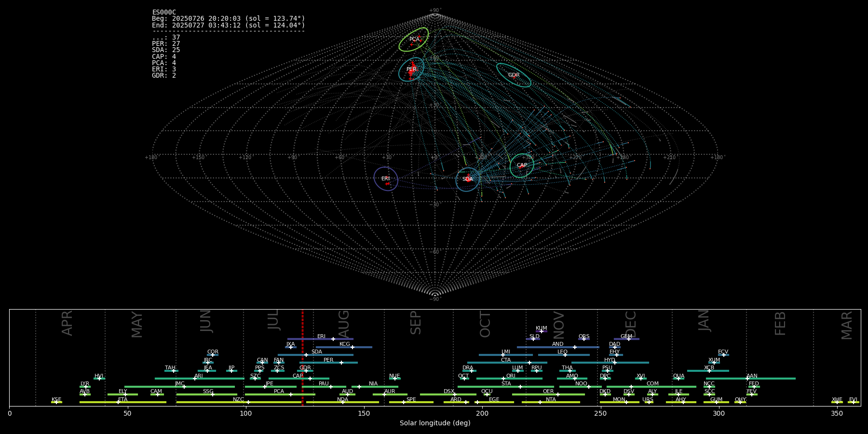Select the KCG shower label in timeline
The image size is (868, 434).
click(345, 344)
